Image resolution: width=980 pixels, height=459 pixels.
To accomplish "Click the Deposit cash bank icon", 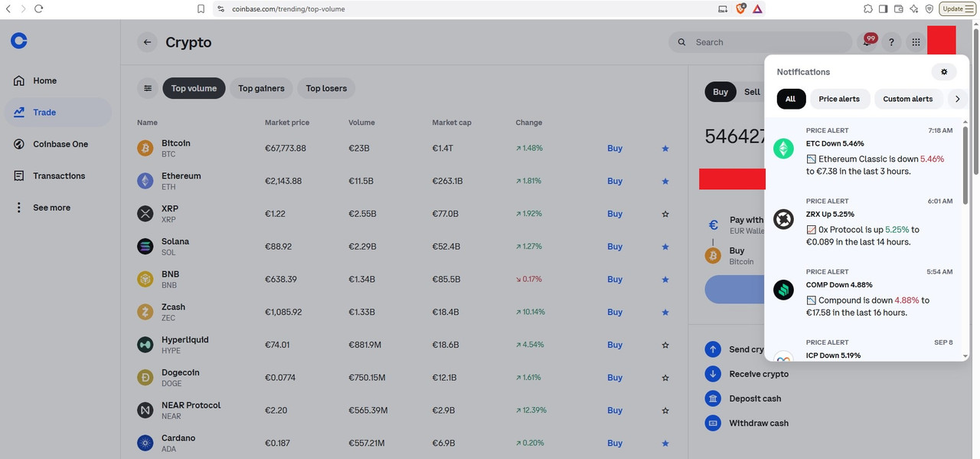I will point(713,398).
